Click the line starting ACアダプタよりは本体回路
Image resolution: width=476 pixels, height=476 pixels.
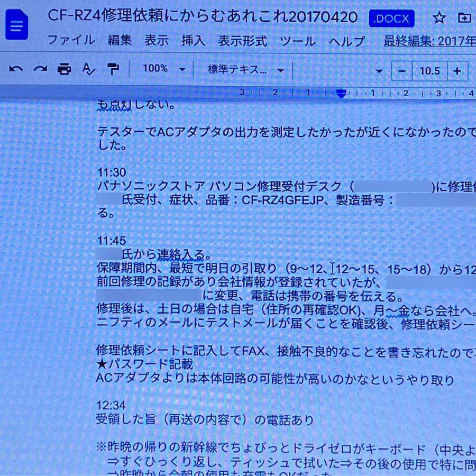[x=275, y=379]
